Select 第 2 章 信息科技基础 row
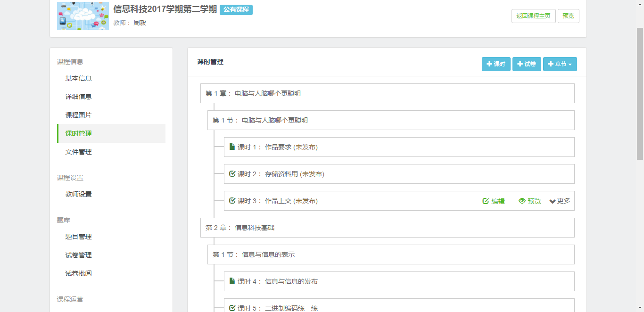644x312 pixels. pyautogui.click(x=387, y=228)
